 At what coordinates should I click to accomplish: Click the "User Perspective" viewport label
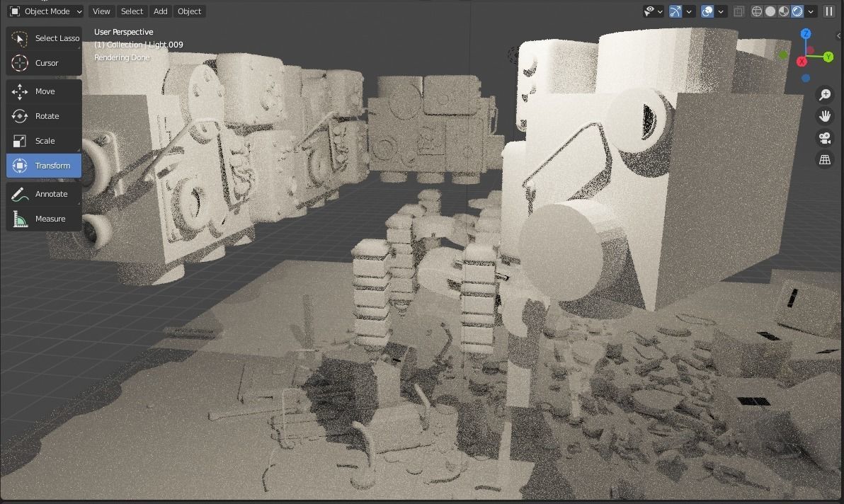124,32
